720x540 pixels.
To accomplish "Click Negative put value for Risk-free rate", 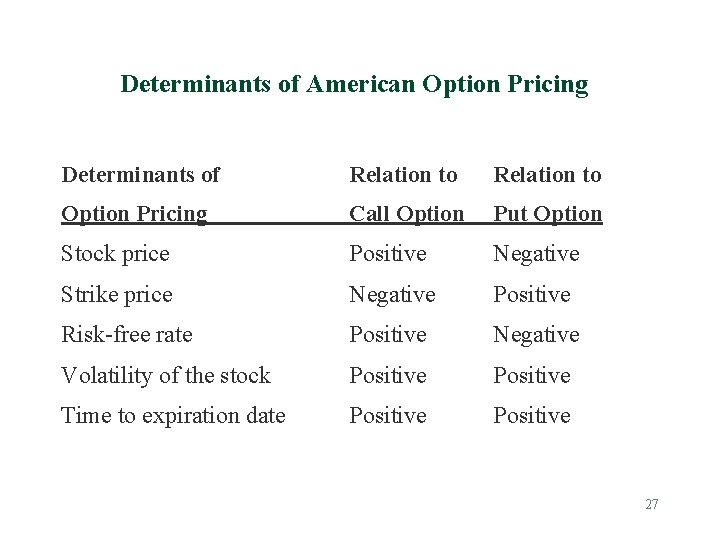I will coord(536,335).
